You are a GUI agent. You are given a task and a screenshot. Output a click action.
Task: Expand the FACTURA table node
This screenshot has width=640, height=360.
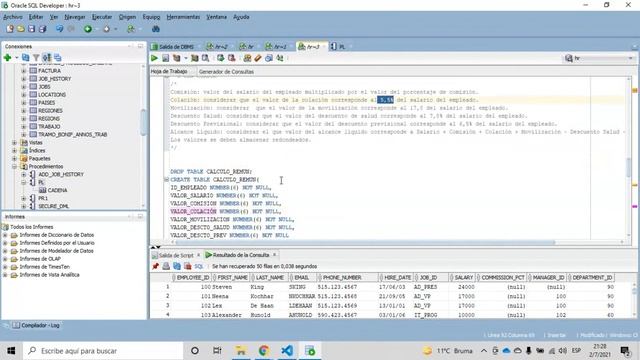tap(23, 71)
